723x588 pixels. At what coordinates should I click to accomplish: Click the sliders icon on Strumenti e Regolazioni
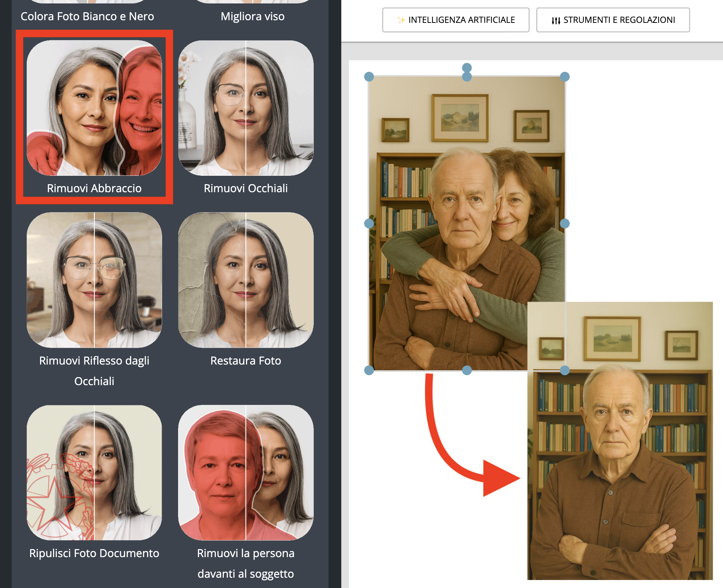[556, 20]
